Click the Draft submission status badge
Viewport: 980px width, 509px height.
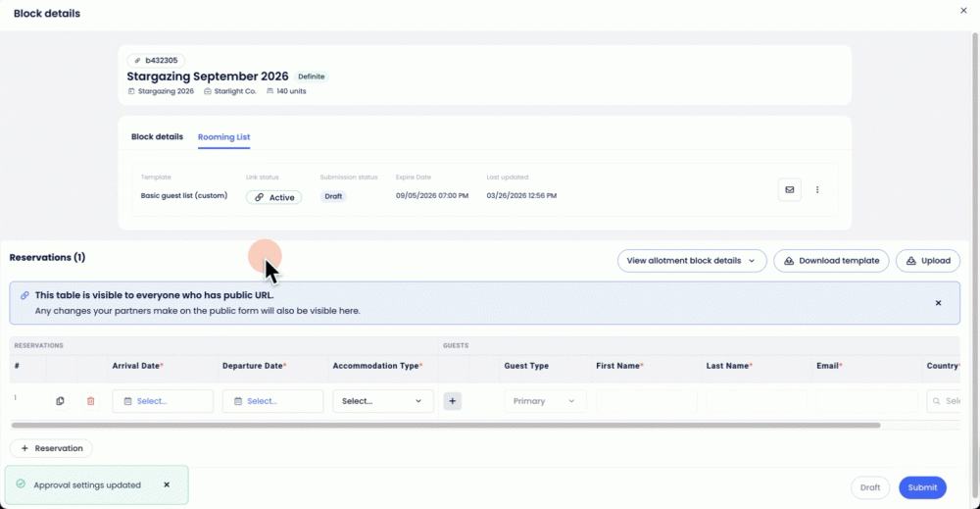point(333,196)
